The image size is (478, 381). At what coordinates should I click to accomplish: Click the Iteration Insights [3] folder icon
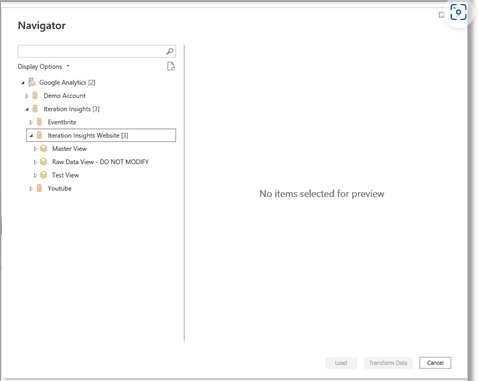(35, 109)
